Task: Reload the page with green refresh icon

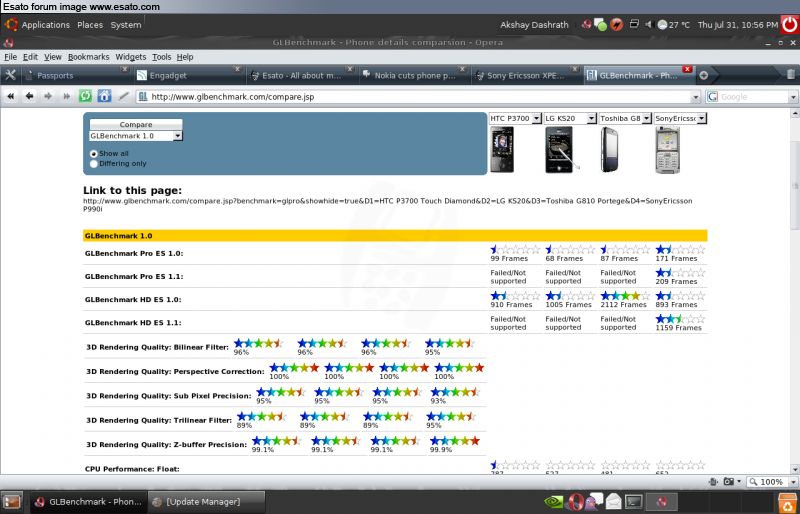Action: [85, 96]
